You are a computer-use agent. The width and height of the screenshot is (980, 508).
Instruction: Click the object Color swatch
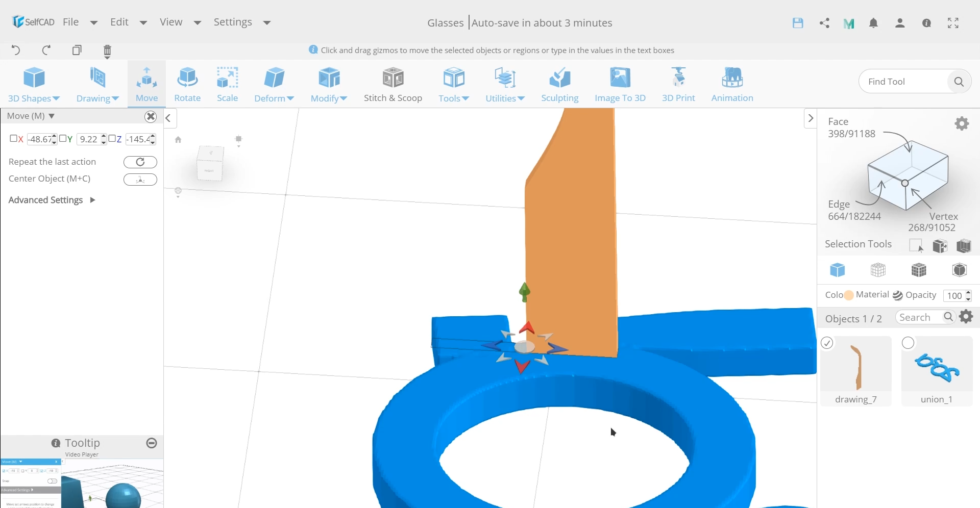[x=848, y=295]
